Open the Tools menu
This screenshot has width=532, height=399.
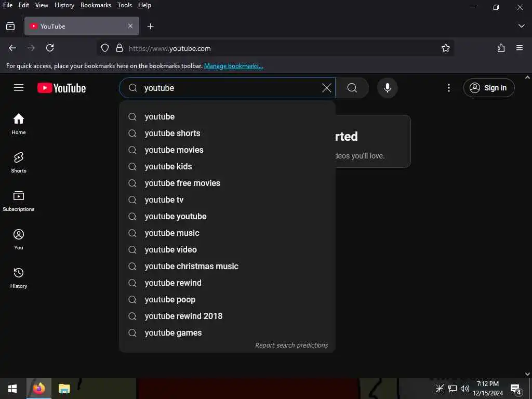[125, 5]
